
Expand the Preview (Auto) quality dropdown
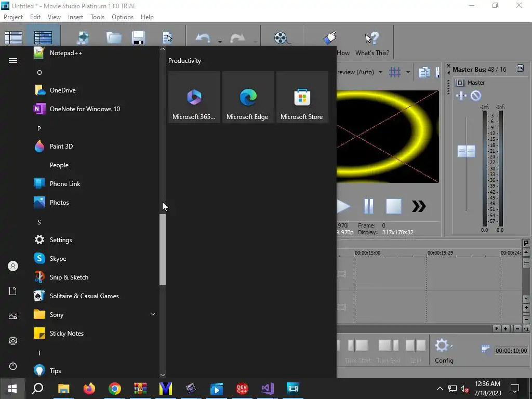pyautogui.click(x=380, y=72)
